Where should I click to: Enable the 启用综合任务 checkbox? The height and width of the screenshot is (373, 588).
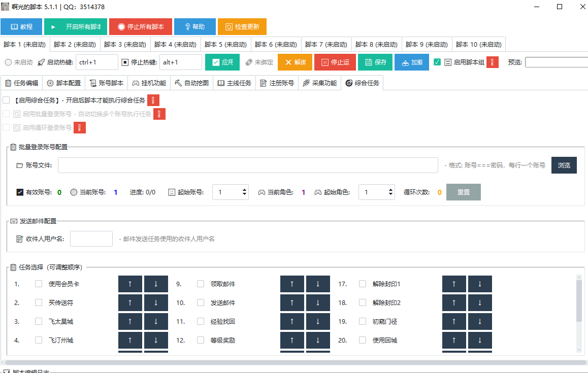[x=6, y=100]
